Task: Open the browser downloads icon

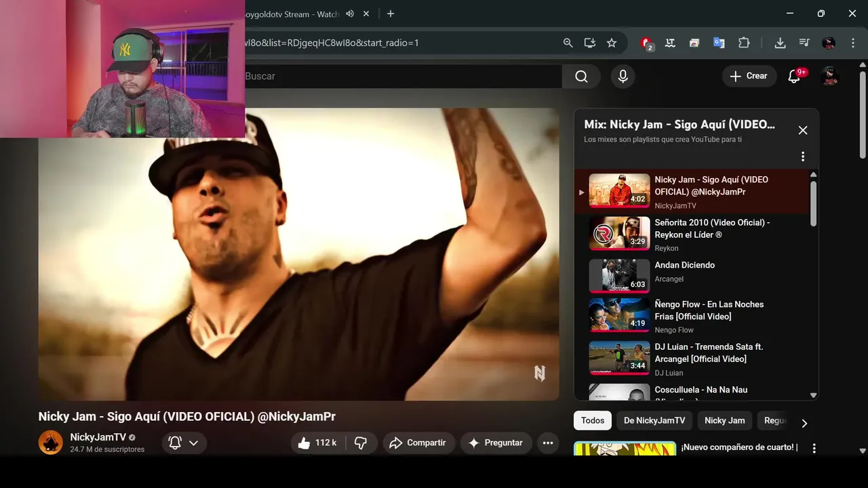Action: coord(780,43)
